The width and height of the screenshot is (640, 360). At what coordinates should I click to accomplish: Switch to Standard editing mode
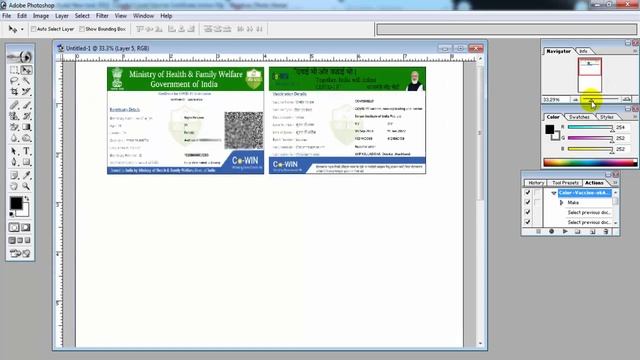pyautogui.click(x=14, y=227)
